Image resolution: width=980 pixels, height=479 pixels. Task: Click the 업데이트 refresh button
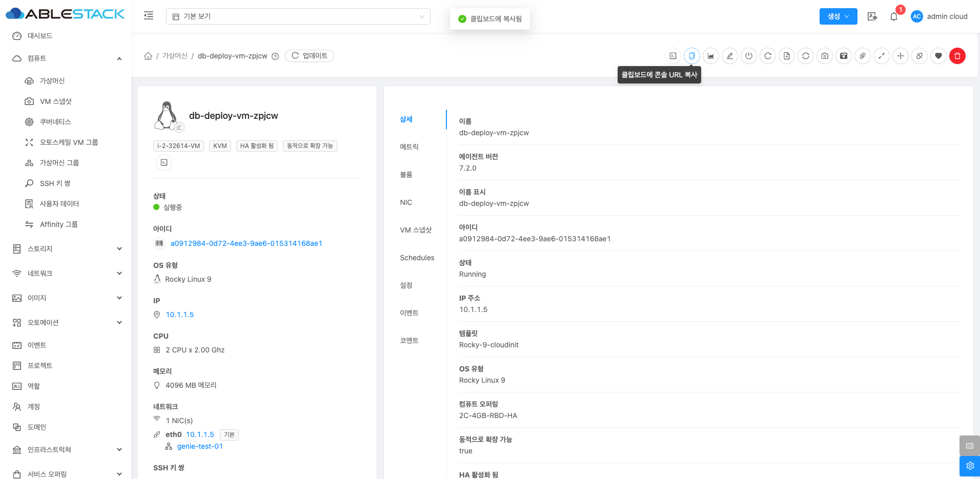(x=310, y=56)
